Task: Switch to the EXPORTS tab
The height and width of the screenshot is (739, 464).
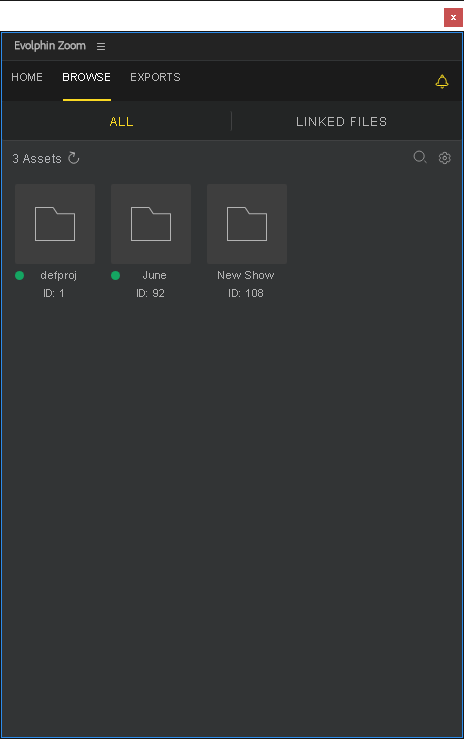Action: click(x=155, y=77)
